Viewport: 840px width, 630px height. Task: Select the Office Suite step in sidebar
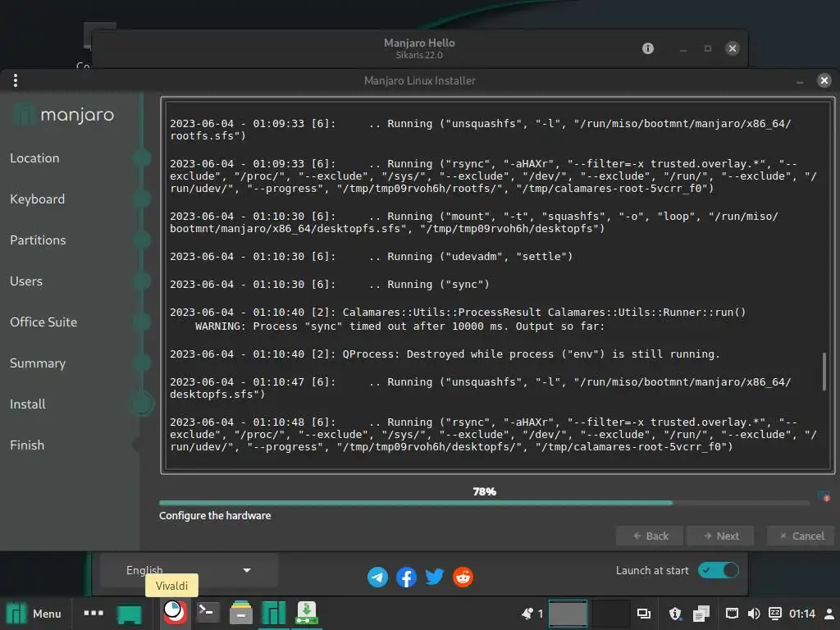(43, 322)
